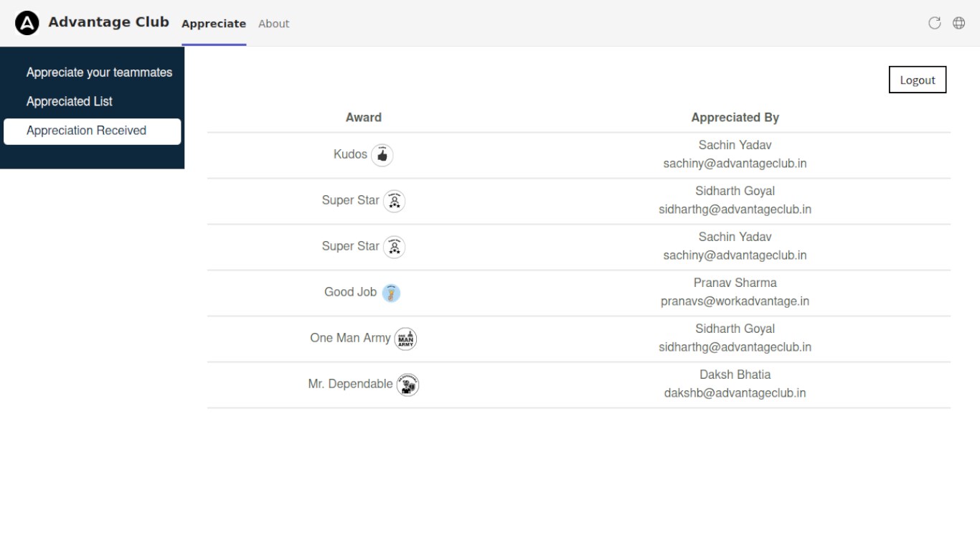Go to Appreciated List in sidebar
The width and height of the screenshot is (980, 551).
(70, 101)
